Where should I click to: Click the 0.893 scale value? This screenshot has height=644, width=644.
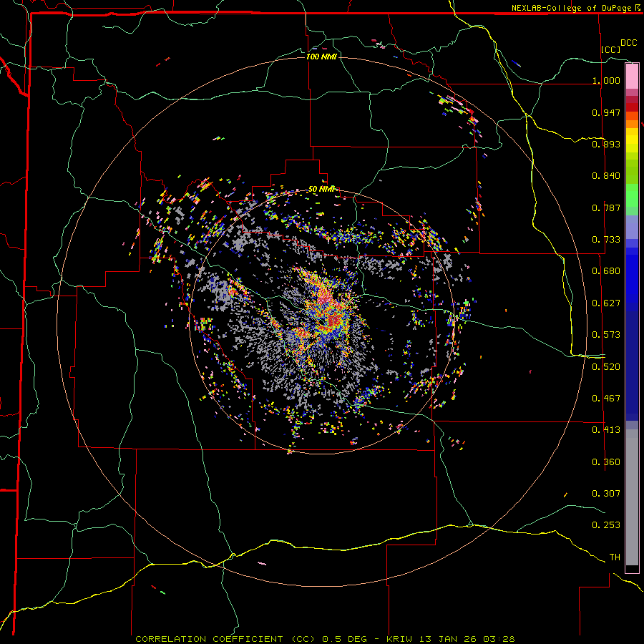coord(606,144)
